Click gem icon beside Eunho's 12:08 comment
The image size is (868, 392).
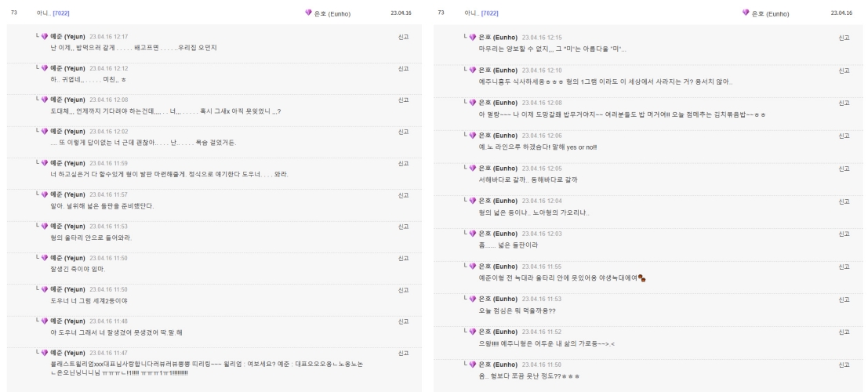coord(473,103)
